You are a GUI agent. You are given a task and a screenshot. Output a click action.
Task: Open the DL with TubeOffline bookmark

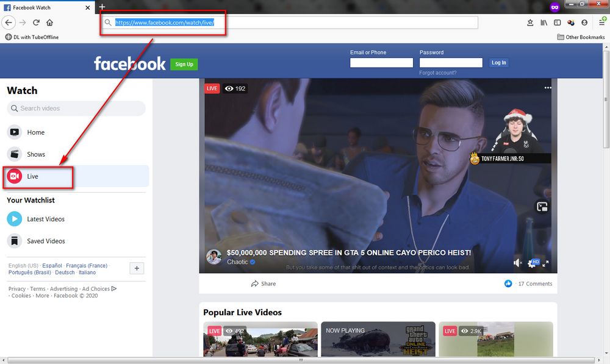click(x=32, y=37)
